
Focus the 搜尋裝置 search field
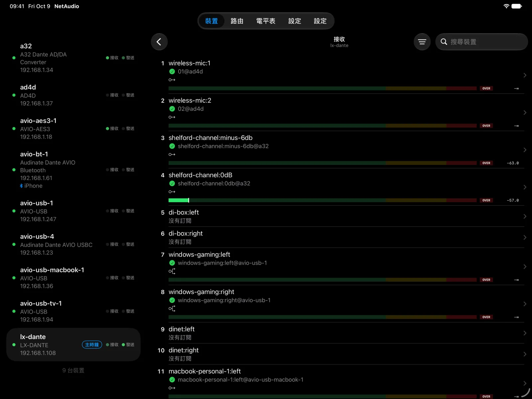(x=481, y=42)
